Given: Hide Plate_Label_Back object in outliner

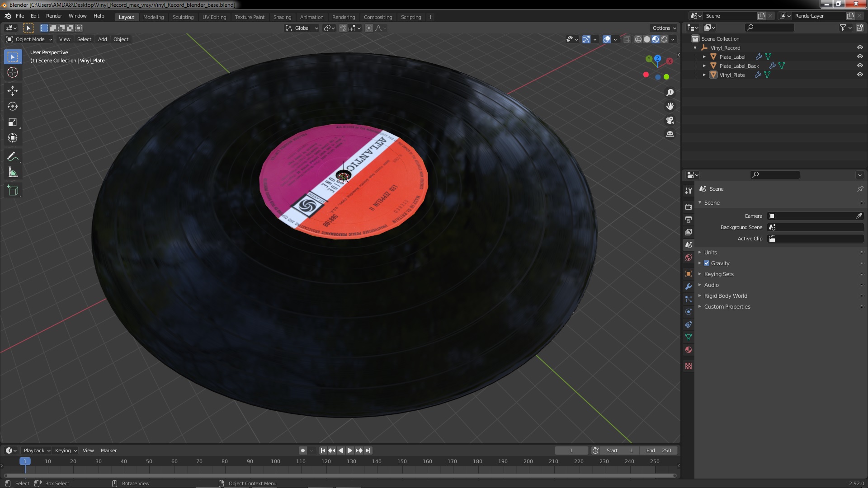Looking at the screenshot, I should coord(860,66).
